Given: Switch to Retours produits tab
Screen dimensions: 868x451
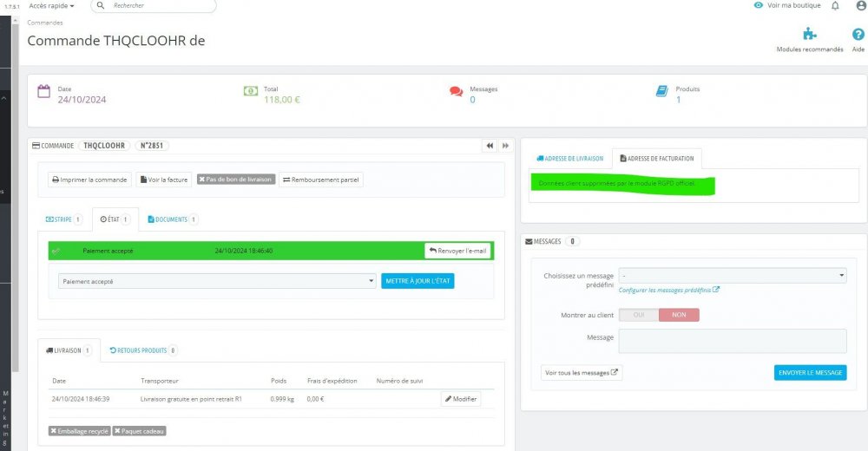Looking at the screenshot, I should (143, 350).
